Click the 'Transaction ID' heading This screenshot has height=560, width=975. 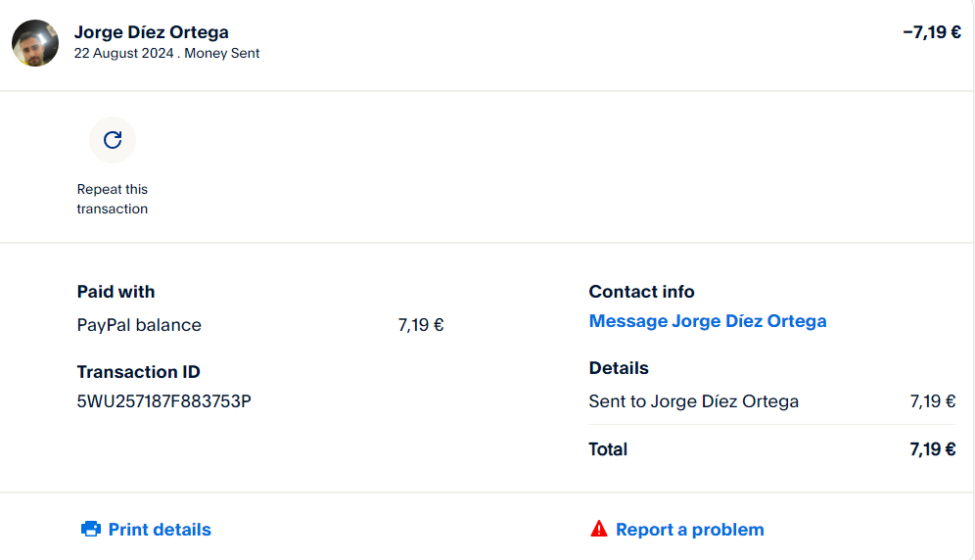pyautogui.click(x=138, y=372)
